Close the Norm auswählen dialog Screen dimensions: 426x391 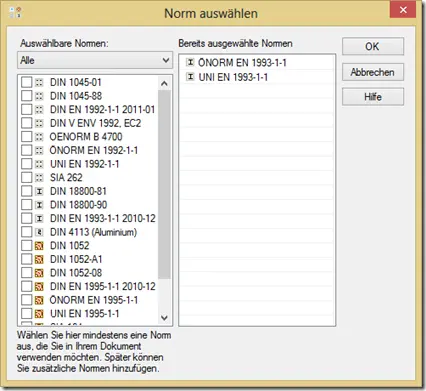pos(403,10)
